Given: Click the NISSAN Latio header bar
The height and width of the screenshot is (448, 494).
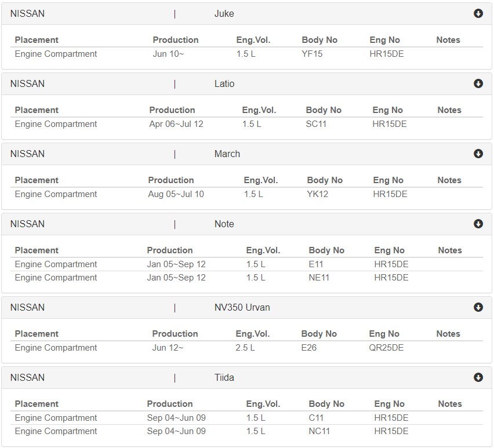Looking at the screenshot, I should coord(246,84).
